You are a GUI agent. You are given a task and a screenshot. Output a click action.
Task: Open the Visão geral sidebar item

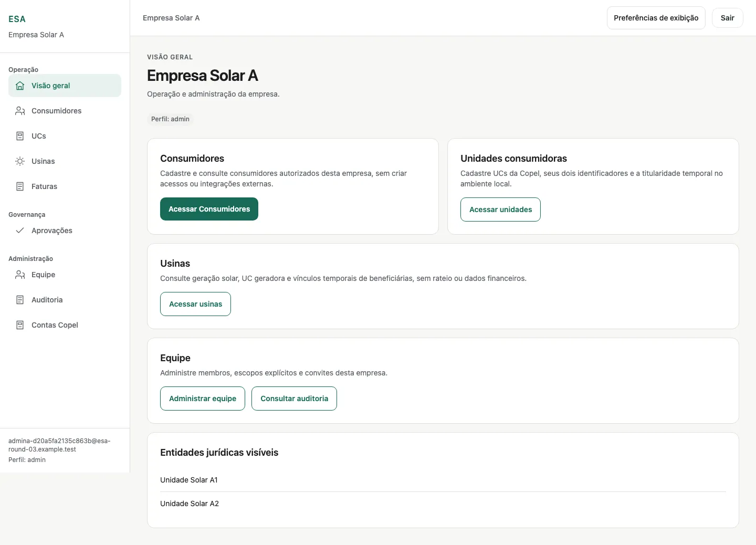tap(65, 86)
